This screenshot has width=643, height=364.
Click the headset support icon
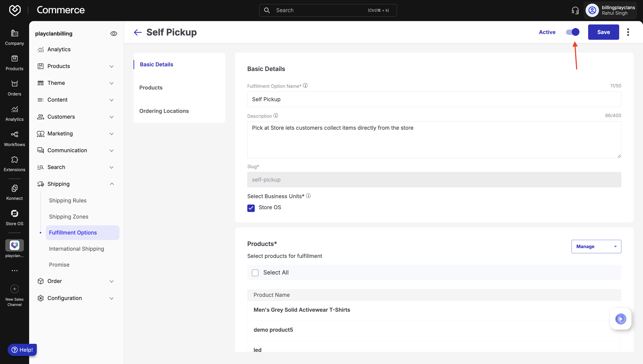pyautogui.click(x=575, y=10)
